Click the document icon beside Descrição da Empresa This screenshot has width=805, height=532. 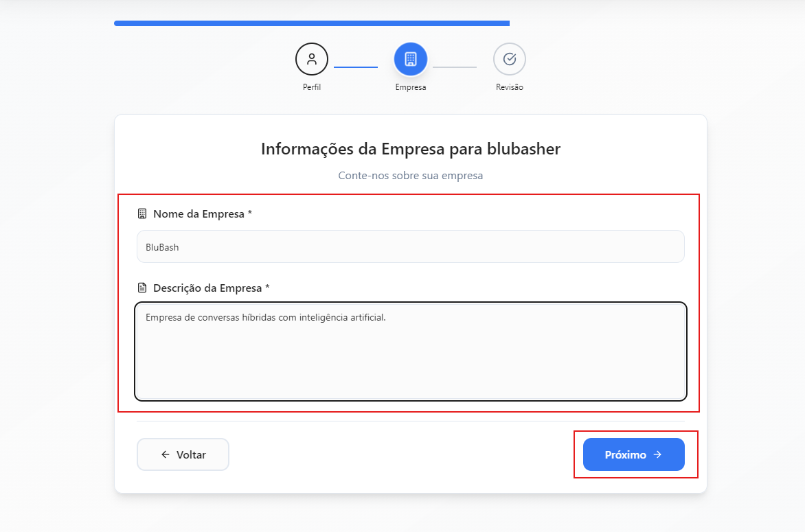point(142,288)
